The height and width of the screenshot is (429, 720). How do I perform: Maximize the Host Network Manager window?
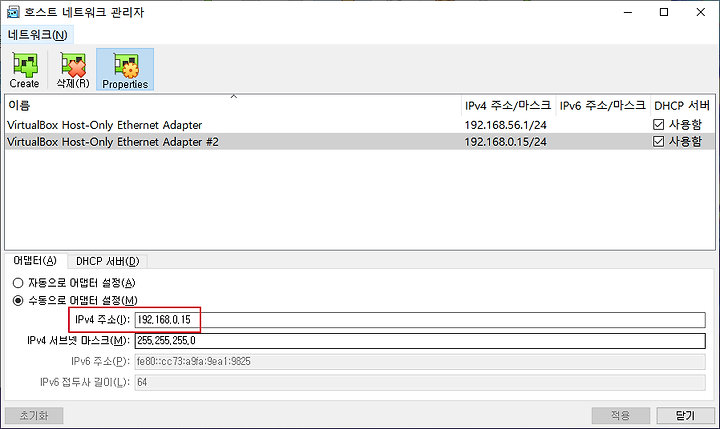664,12
